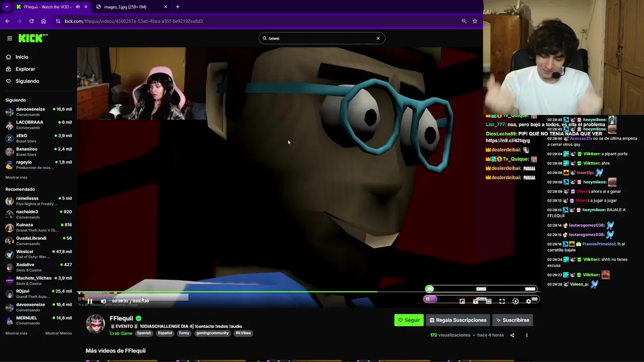Expand followed channels with Mostrar más

(17, 177)
